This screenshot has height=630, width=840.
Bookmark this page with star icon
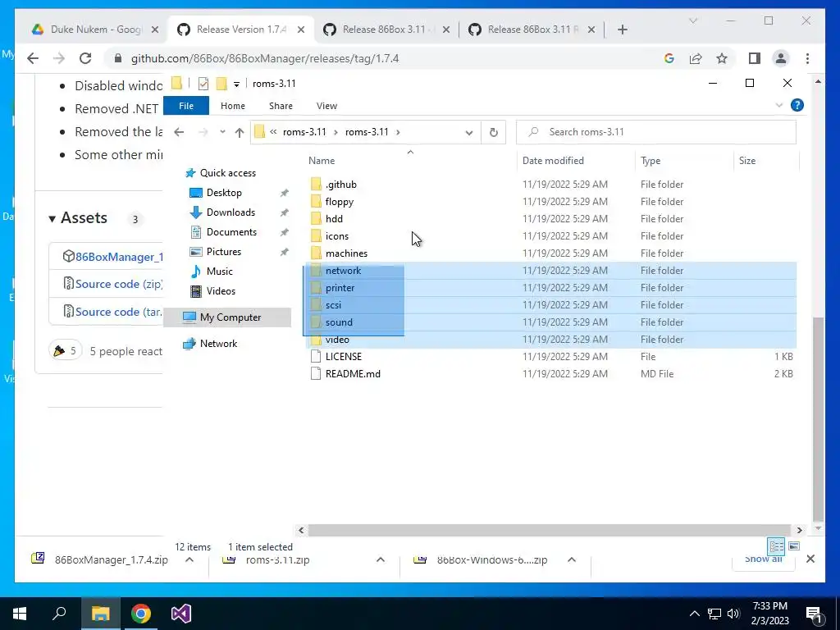pyautogui.click(x=722, y=58)
